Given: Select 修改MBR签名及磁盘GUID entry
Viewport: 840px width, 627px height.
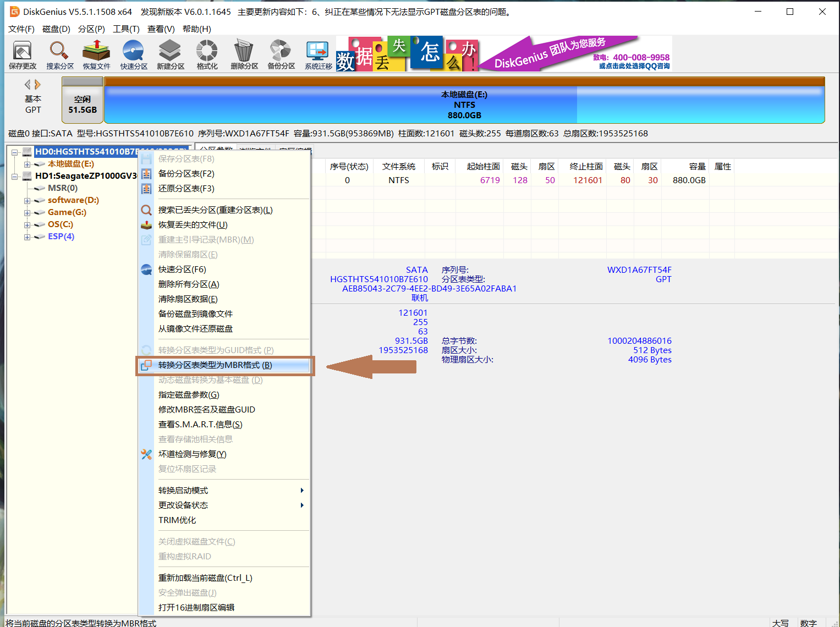Looking at the screenshot, I should pyautogui.click(x=224, y=410).
